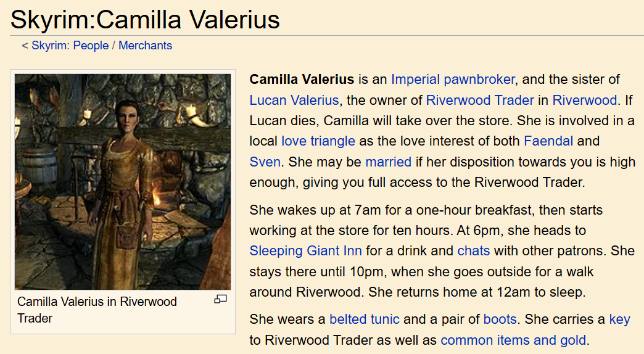The width and height of the screenshot is (644, 354).
Task: Open the Sven link
Action: [265, 162]
